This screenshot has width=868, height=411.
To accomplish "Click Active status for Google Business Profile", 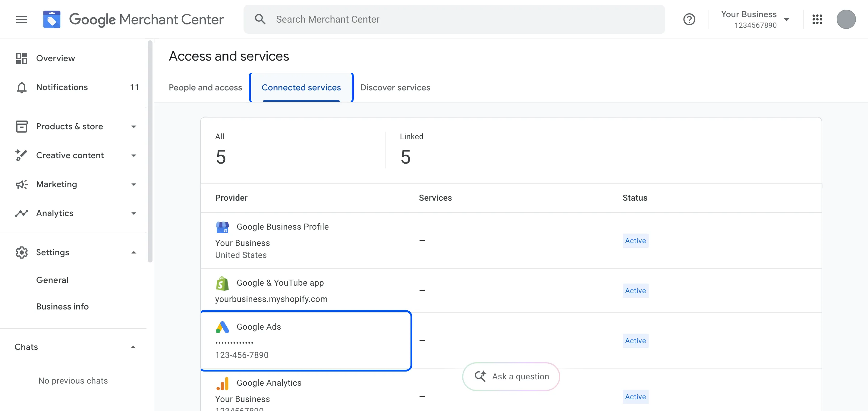I will pos(635,240).
